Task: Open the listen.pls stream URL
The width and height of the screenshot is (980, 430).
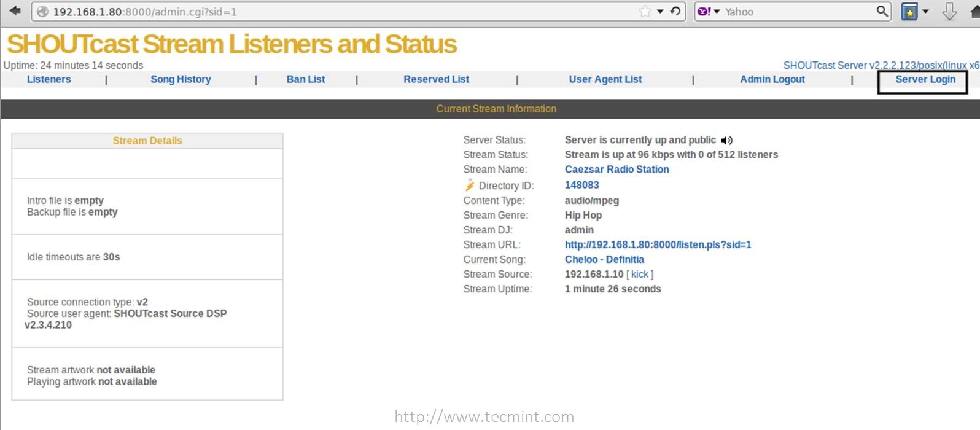Action: click(x=658, y=244)
